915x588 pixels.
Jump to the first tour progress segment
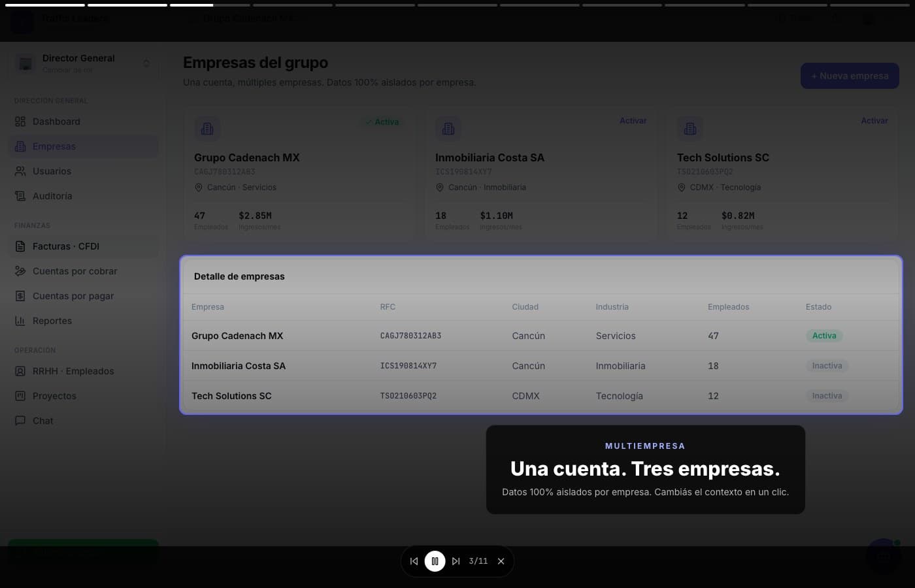pyautogui.click(x=45, y=5)
